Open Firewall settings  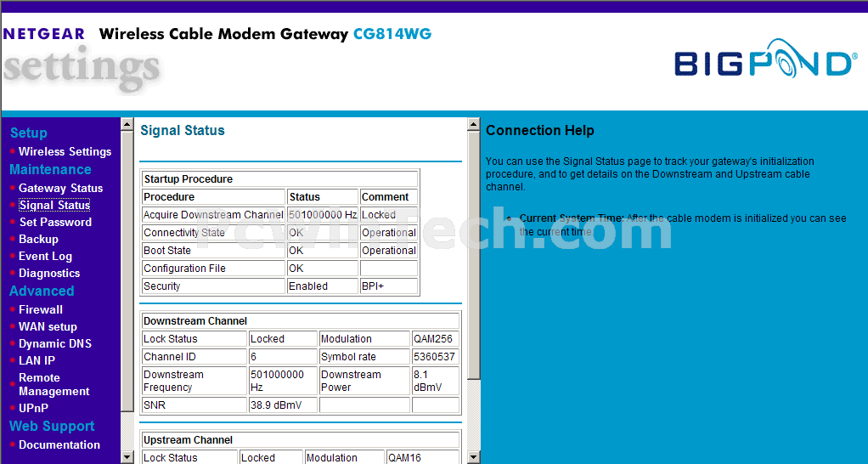click(41, 309)
